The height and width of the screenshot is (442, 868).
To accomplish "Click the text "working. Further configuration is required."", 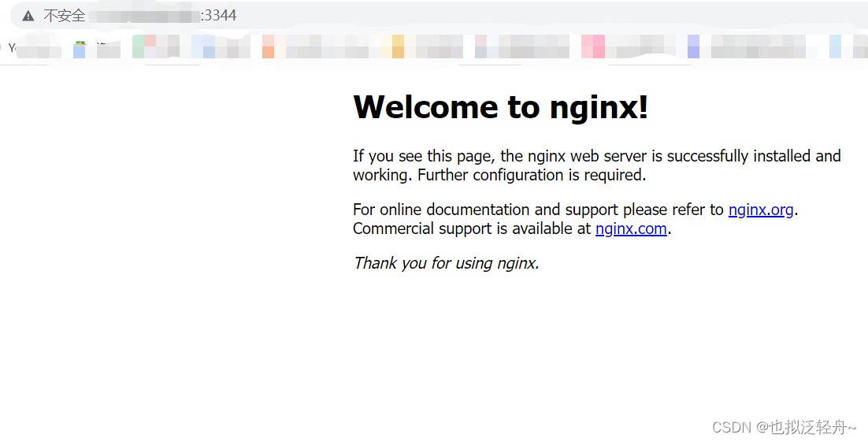I will point(499,175).
